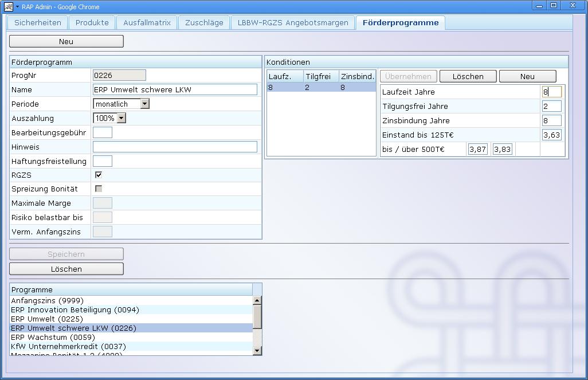Switch to the Sicherheiten tab
The width and height of the screenshot is (588, 380).
[37, 22]
